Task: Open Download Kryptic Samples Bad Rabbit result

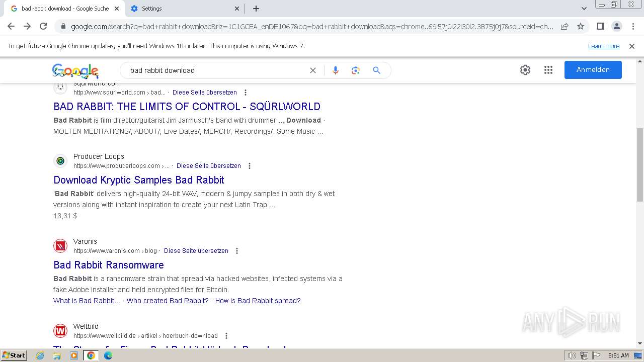Action: click(x=139, y=180)
